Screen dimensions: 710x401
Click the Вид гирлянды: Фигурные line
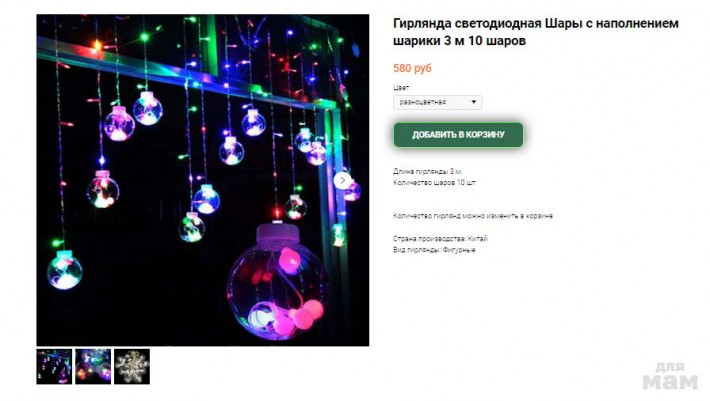pos(434,250)
